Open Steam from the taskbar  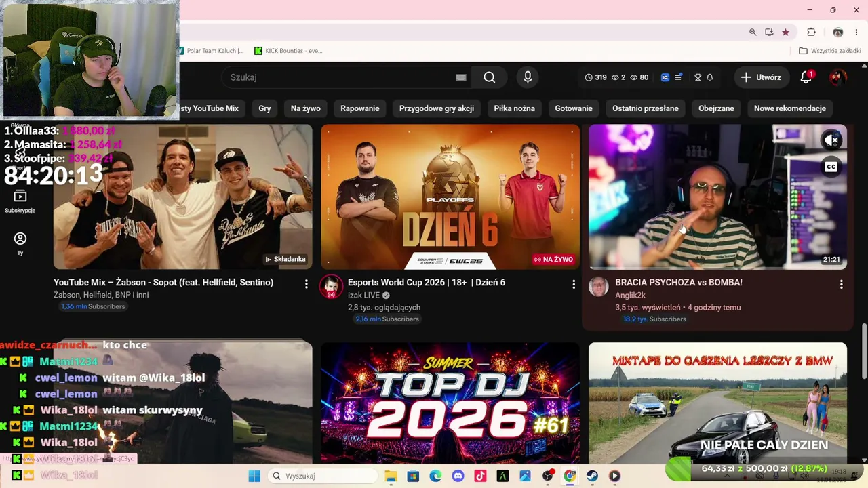(x=592, y=476)
